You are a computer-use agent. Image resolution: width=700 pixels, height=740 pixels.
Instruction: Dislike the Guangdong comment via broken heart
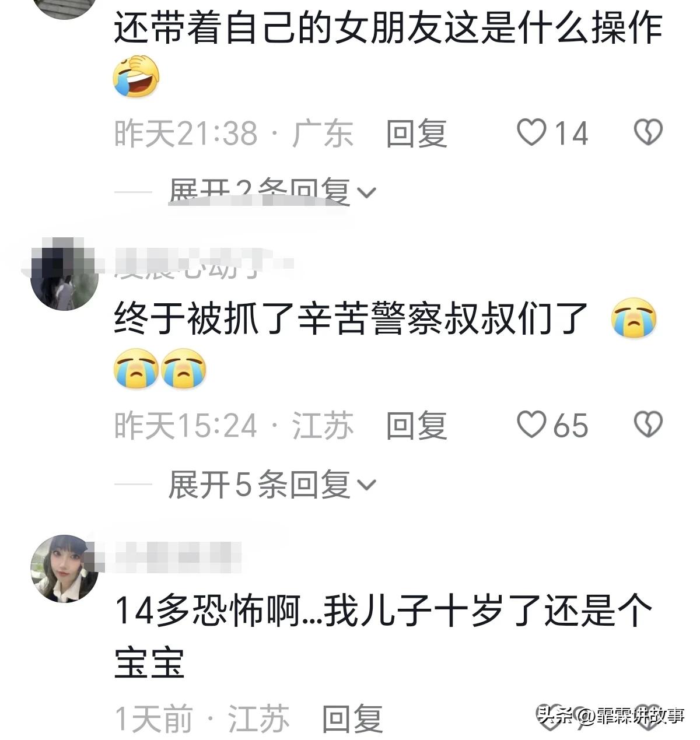tap(648, 132)
